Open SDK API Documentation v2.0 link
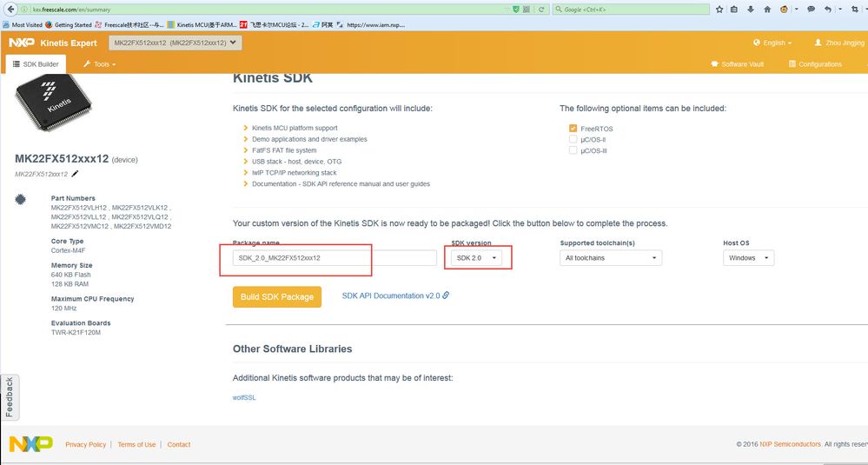 tap(395, 296)
